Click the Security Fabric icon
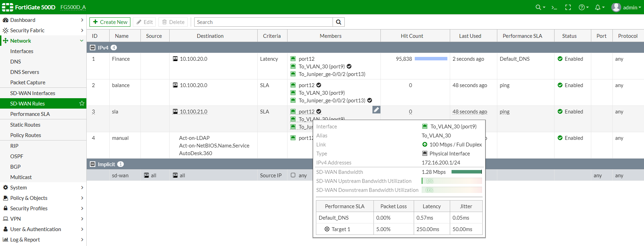644x246 pixels. click(6, 31)
